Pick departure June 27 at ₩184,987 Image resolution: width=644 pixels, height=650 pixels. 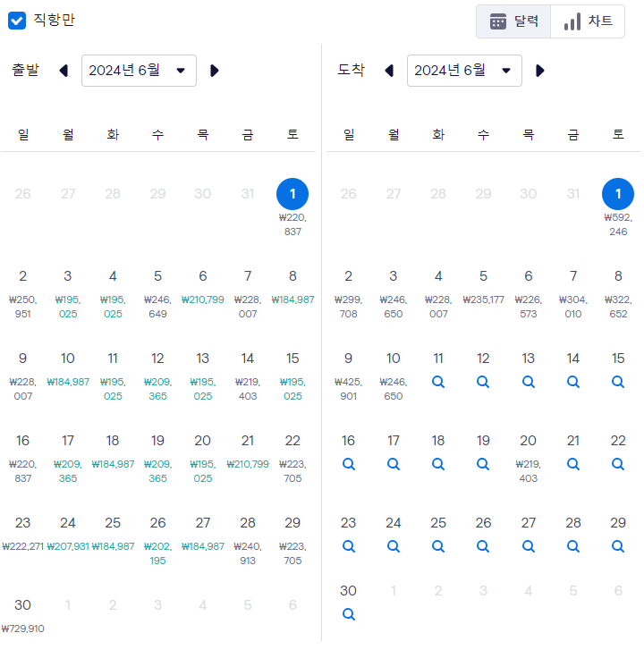tap(203, 534)
